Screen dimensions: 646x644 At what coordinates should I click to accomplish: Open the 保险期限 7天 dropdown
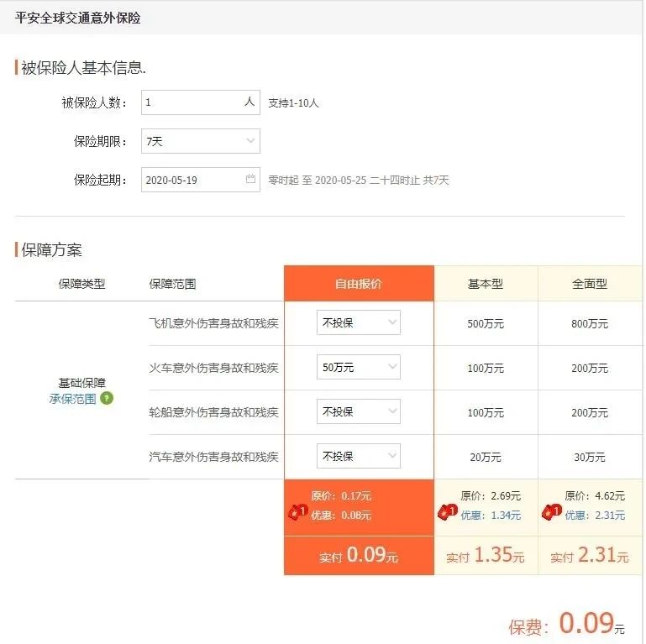point(201,141)
